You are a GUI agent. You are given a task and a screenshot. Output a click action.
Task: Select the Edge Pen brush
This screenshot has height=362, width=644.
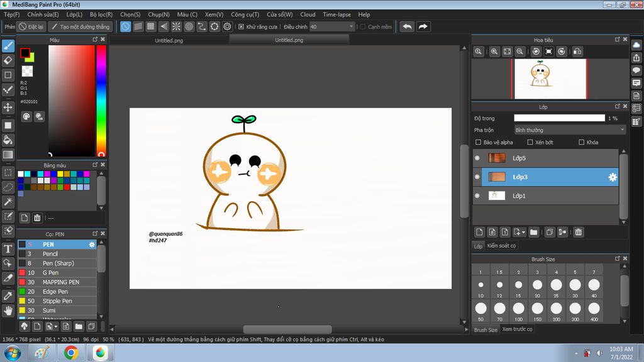coord(57,292)
